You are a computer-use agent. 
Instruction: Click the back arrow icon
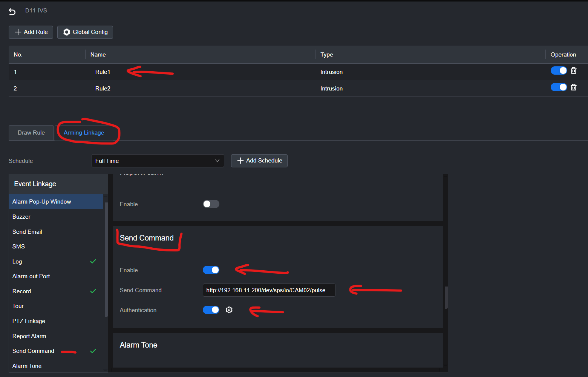12,12
